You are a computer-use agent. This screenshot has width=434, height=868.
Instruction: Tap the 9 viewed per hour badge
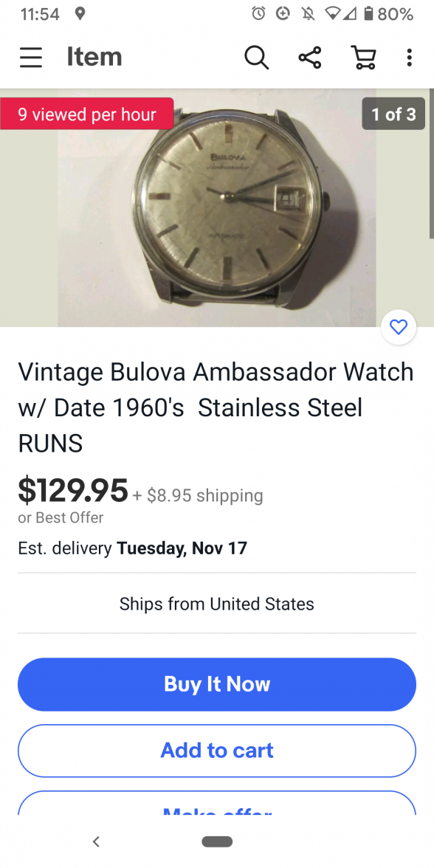[x=87, y=114]
